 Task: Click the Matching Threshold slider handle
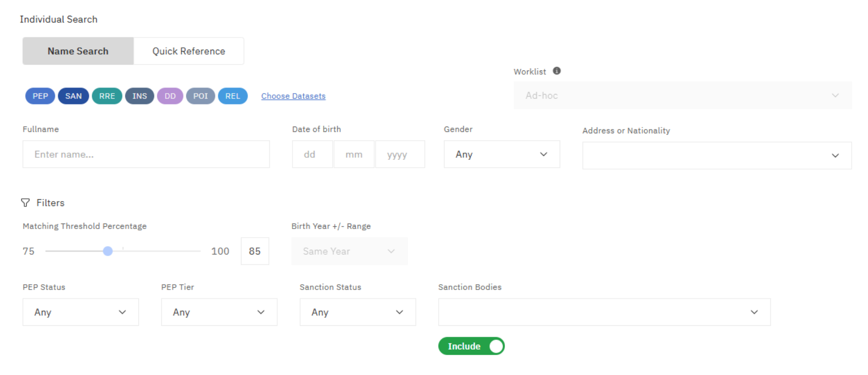click(x=108, y=251)
